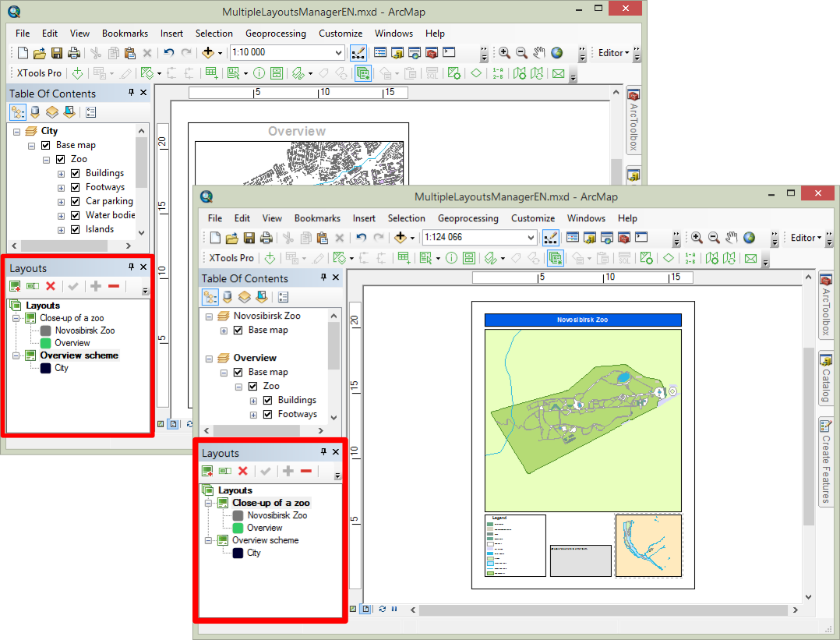The height and width of the screenshot is (640, 840).
Task: Collapse Overview scheme in front Layouts tree
Action: coord(208,540)
